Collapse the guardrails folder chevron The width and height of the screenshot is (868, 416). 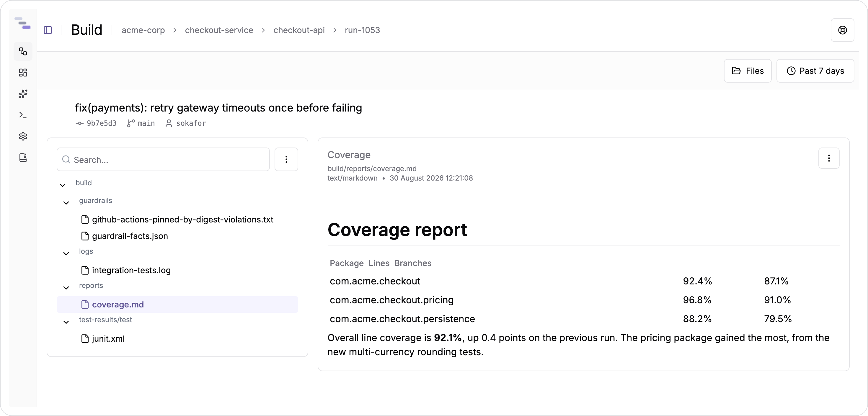coord(66,203)
